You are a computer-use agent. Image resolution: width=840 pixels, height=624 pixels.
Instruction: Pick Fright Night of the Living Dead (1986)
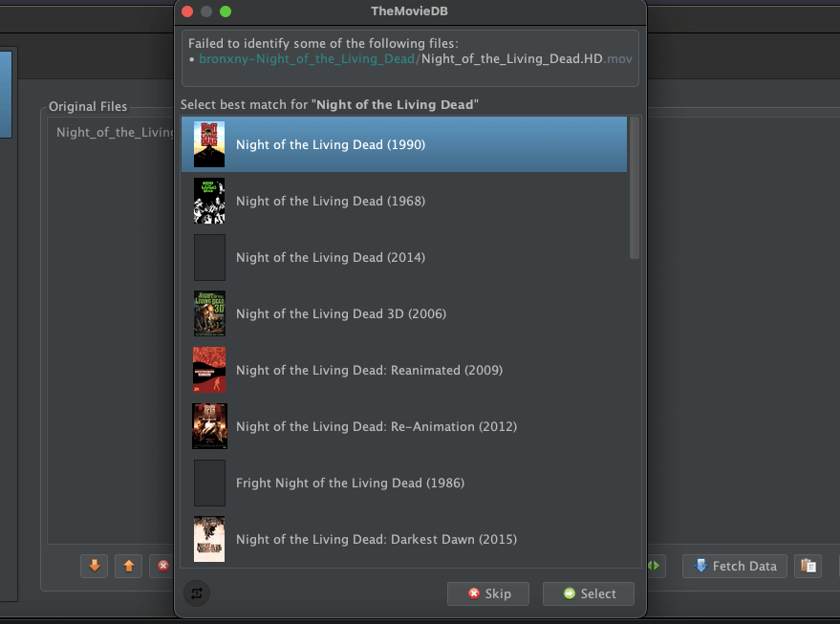point(404,483)
